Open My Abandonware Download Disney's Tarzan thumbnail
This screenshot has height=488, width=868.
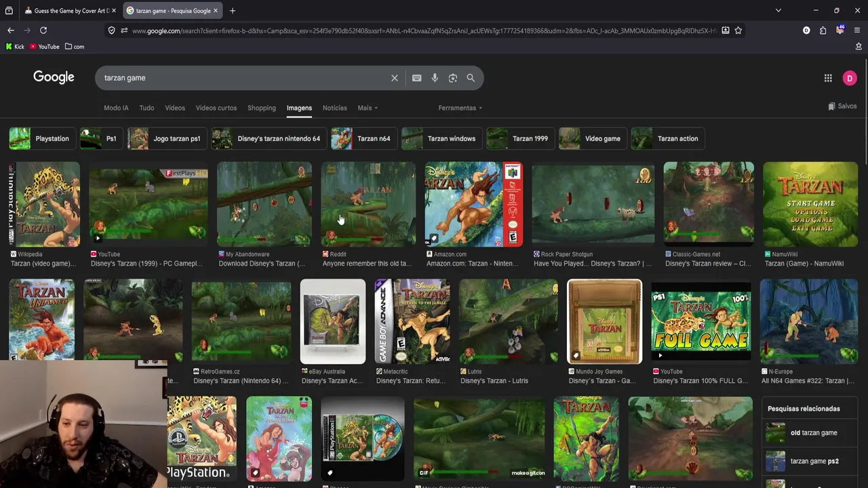click(264, 204)
